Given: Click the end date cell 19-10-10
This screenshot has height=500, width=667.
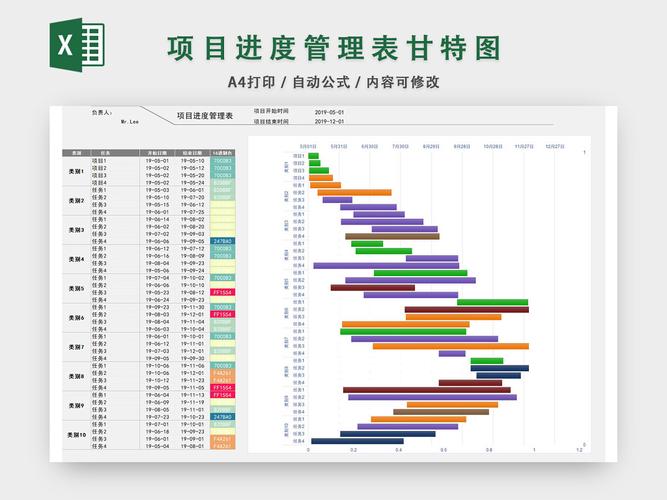Looking at the screenshot, I should pos(193,286).
